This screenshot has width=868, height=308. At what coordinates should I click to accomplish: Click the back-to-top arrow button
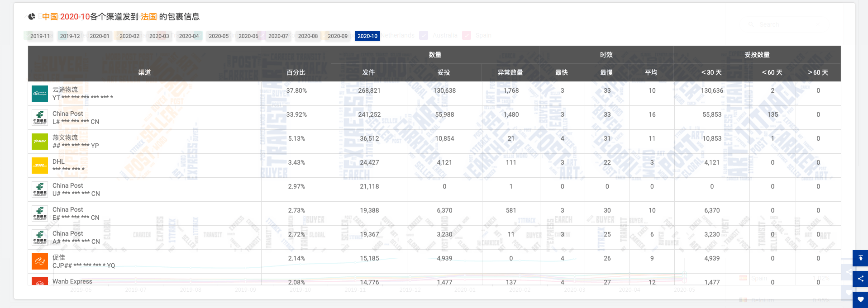pyautogui.click(x=860, y=258)
